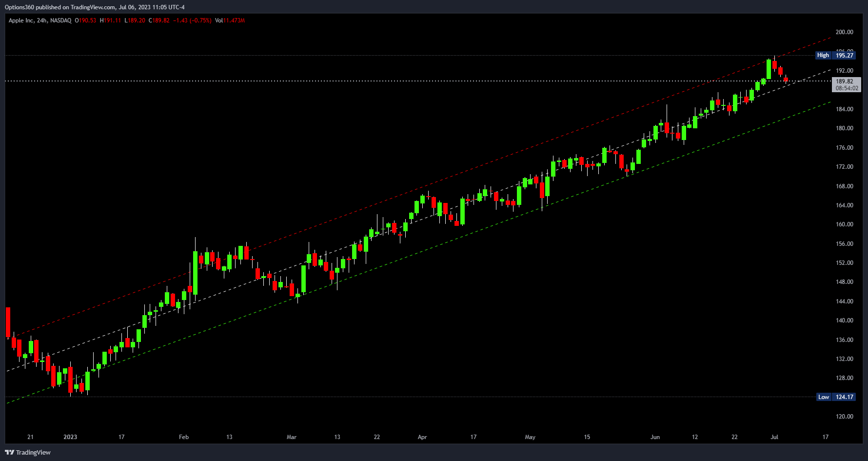Click the 200.00 price axis label
Screen dimensions: 868x461
(x=845, y=32)
